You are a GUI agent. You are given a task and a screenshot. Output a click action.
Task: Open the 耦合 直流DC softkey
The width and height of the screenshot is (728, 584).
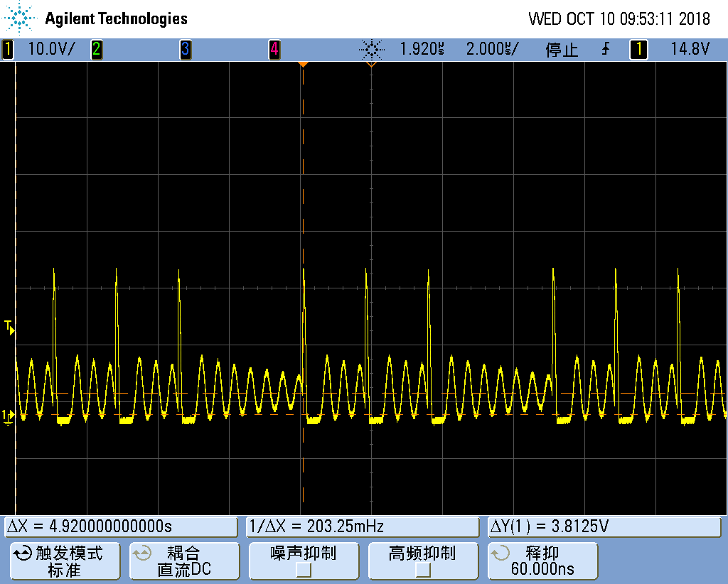coord(184,561)
